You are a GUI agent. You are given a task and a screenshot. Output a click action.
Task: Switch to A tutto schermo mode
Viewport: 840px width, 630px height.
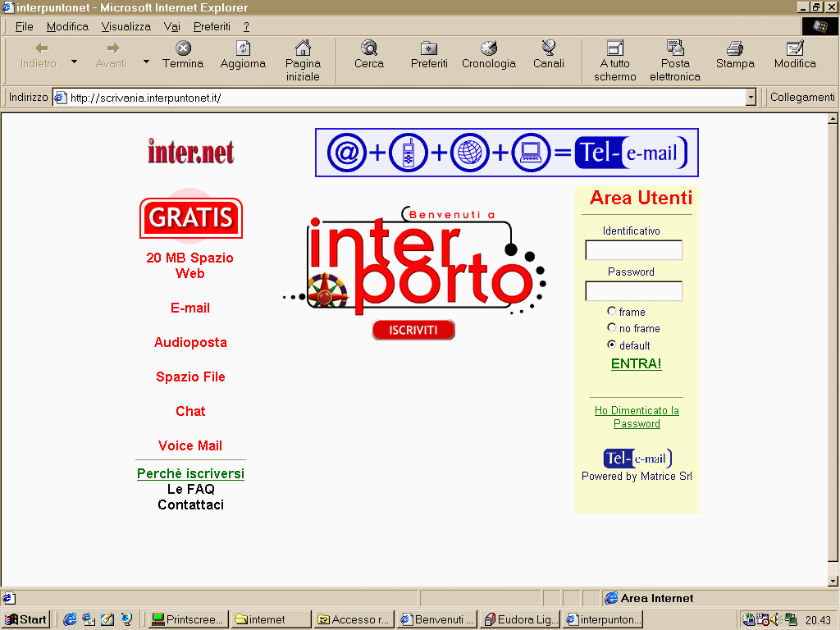615,61
